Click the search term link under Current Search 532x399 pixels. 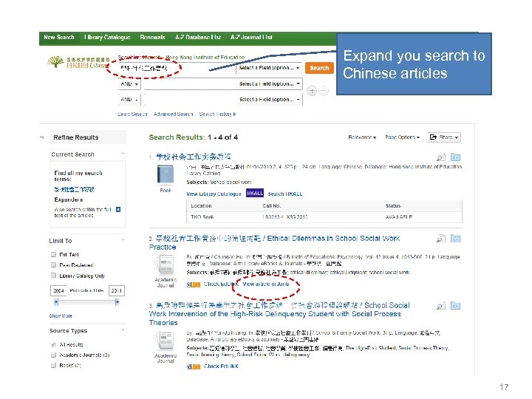tap(74, 189)
